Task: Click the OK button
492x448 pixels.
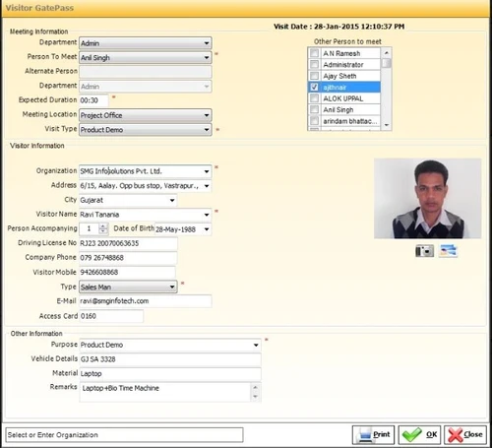Action: coord(419,434)
